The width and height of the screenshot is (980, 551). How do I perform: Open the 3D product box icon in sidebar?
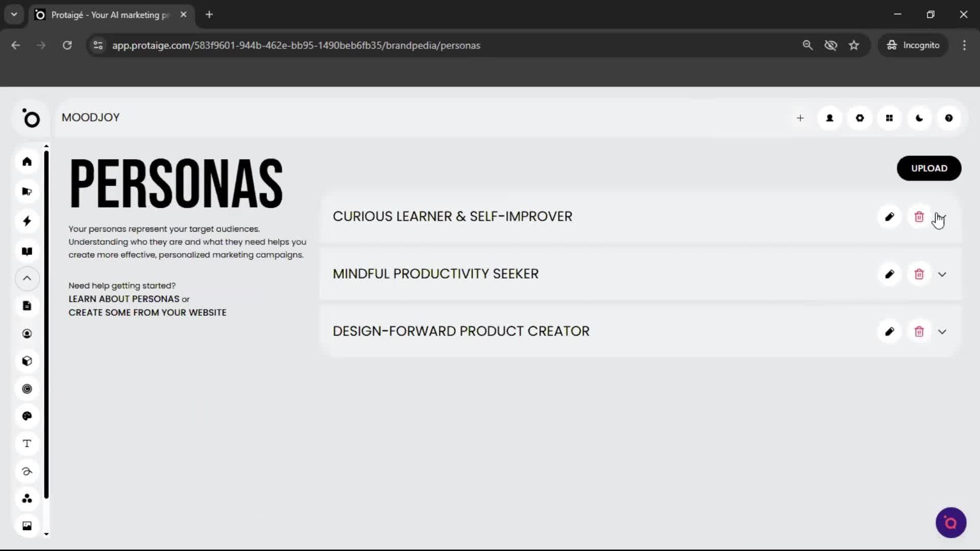point(27,361)
